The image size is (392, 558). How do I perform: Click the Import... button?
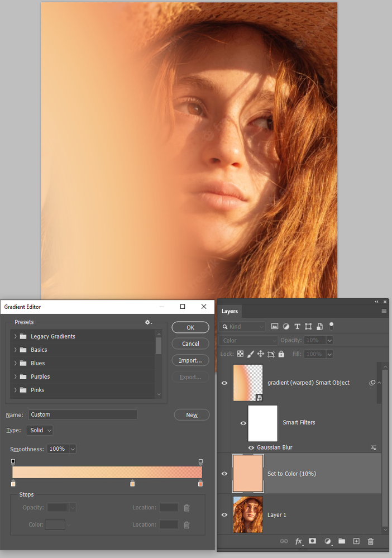click(190, 360)
